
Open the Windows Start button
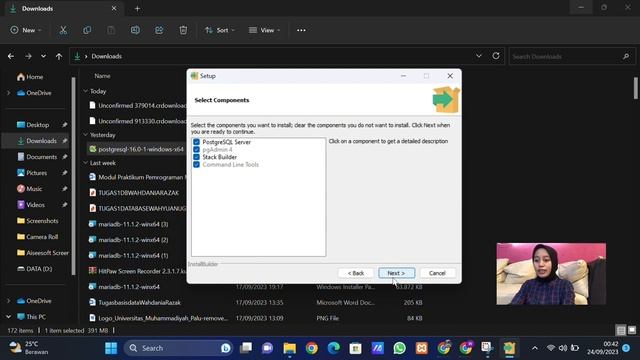click(111, 348)
